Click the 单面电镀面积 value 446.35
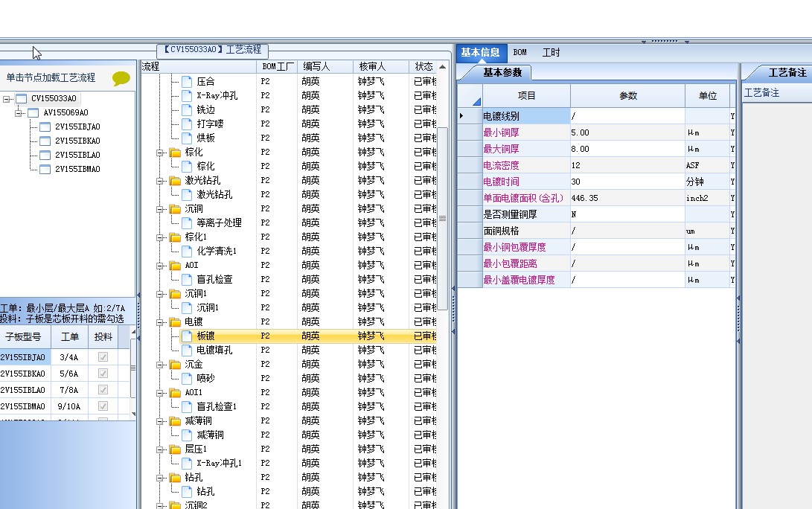 [x=627, y=198]
